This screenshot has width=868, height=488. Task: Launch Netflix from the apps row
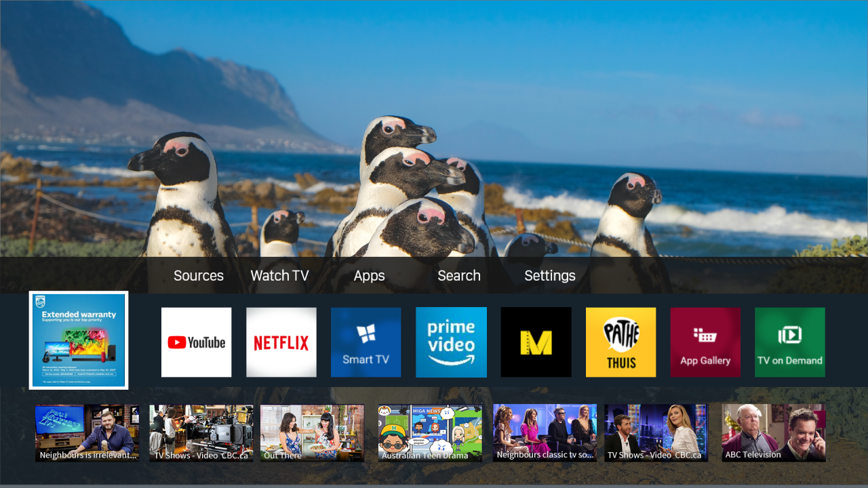[x=281, y=342]
